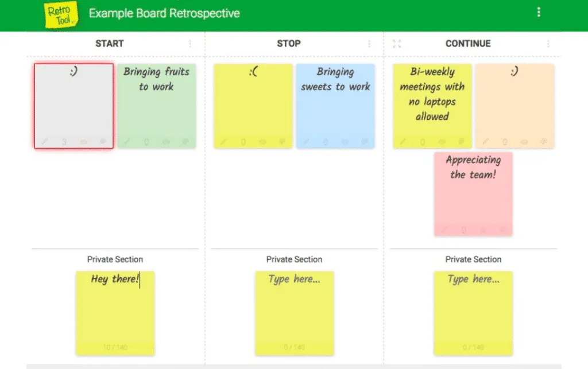Open the START column options menu
588x369 pixels.
pos(190,44)
